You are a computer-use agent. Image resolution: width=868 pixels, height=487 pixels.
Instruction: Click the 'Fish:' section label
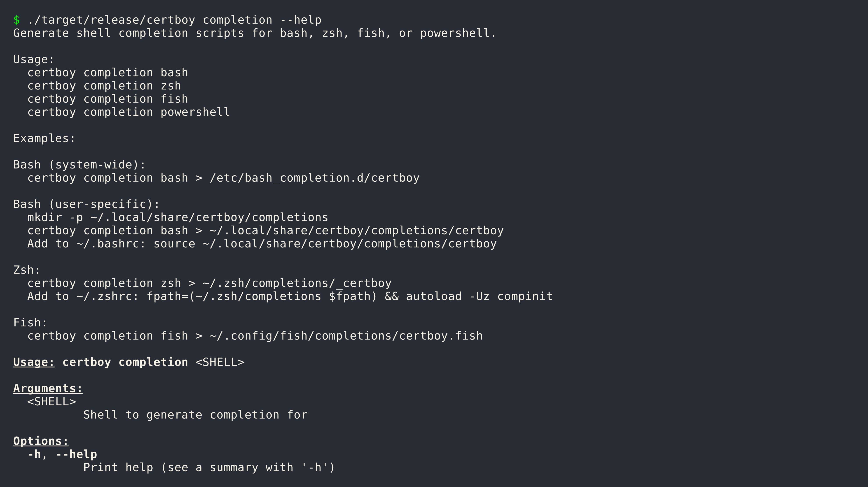(x=30, y=323)
